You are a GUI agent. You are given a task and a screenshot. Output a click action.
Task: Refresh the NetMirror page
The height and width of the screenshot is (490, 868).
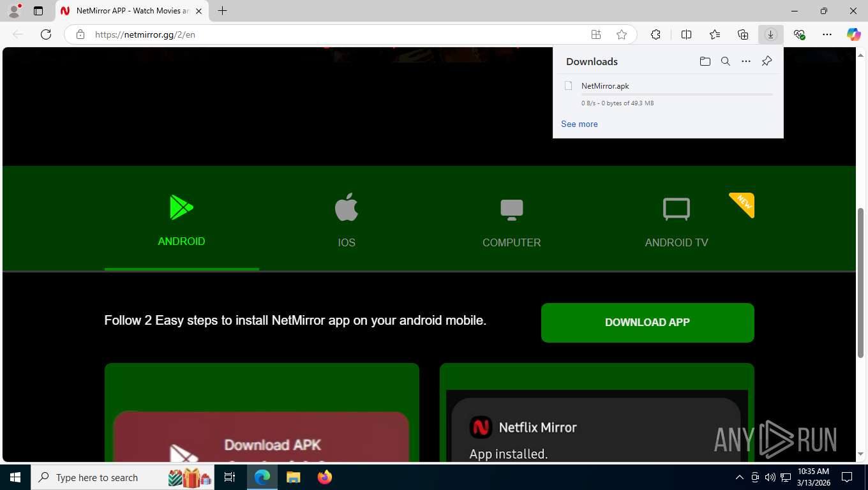click(46, 34)
